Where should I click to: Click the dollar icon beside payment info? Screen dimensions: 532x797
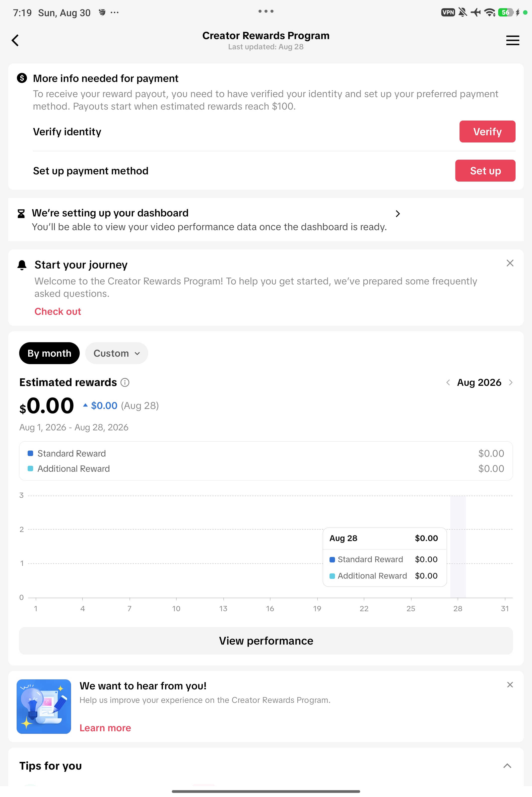click(x=22, y=78)
